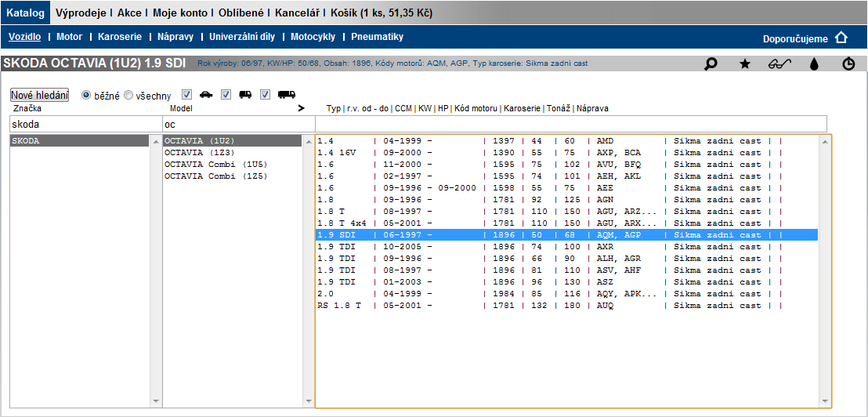Click the star favorites icon

(x=745, y=64)
